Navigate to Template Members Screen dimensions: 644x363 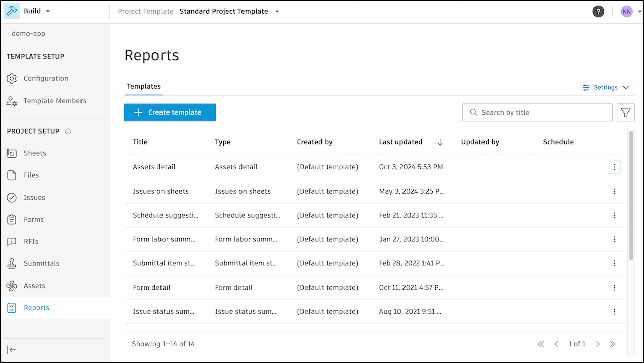[x=55, y=101]
